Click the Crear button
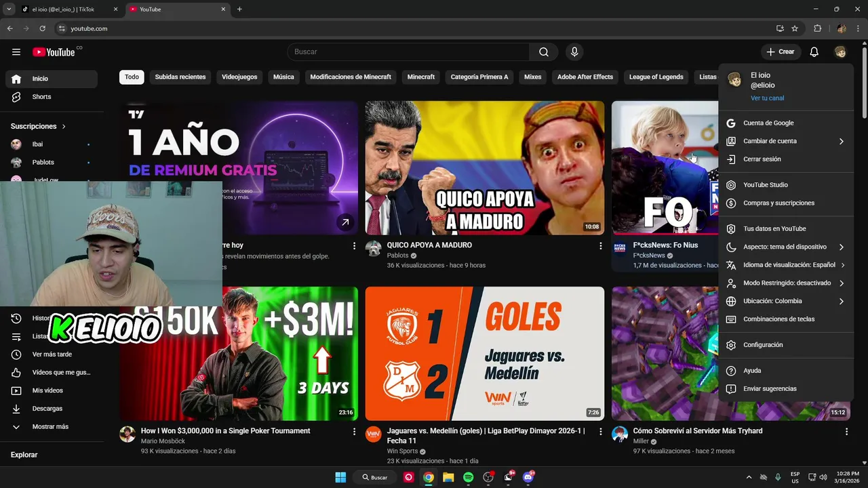The image size is (868, 488). click(781, 52)
